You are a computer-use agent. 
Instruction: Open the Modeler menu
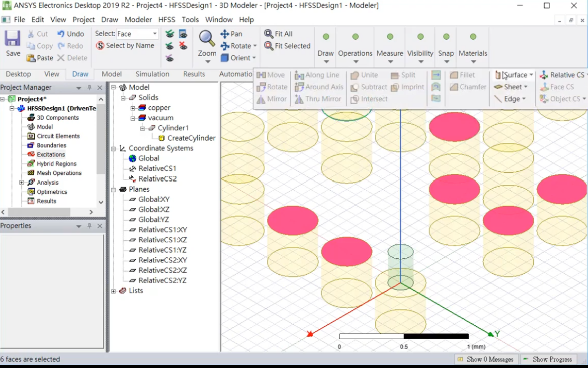pyautogui.click(x=138, y=19)
